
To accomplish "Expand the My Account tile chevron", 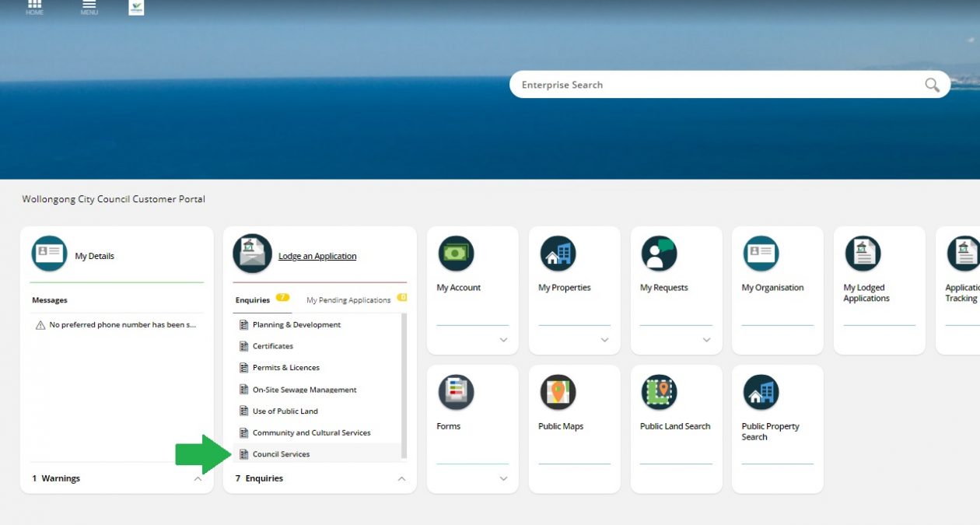I will pyautogui.click(x=503, y=340).
